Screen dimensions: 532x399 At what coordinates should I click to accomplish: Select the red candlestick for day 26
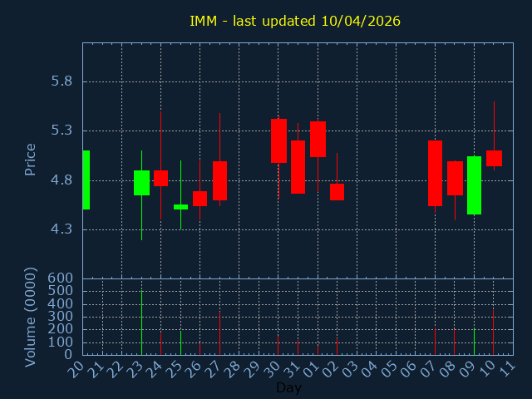(x=199, y=199)
